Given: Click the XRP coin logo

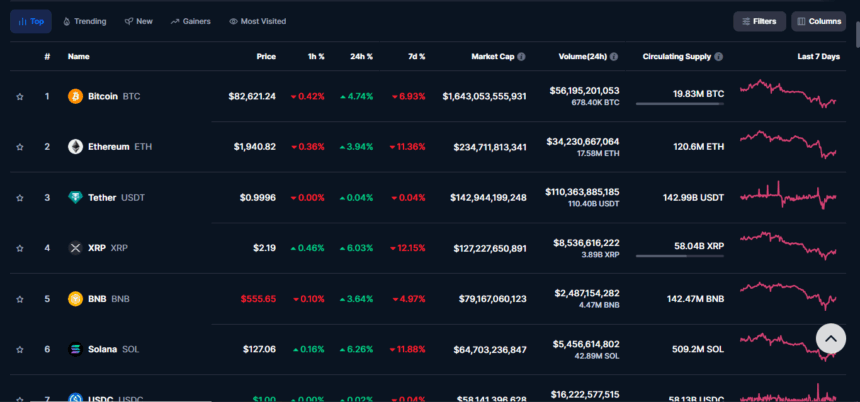Looking at the screenshot, I should click(x=75, y=248).
